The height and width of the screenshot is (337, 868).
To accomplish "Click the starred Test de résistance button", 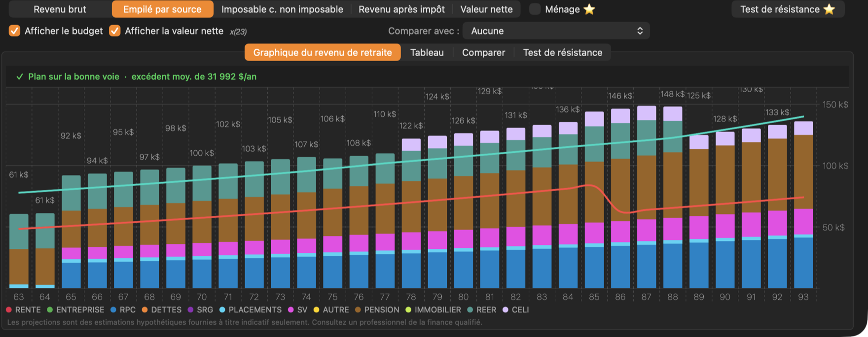I will pyautogui.click(x=788, y=9).
